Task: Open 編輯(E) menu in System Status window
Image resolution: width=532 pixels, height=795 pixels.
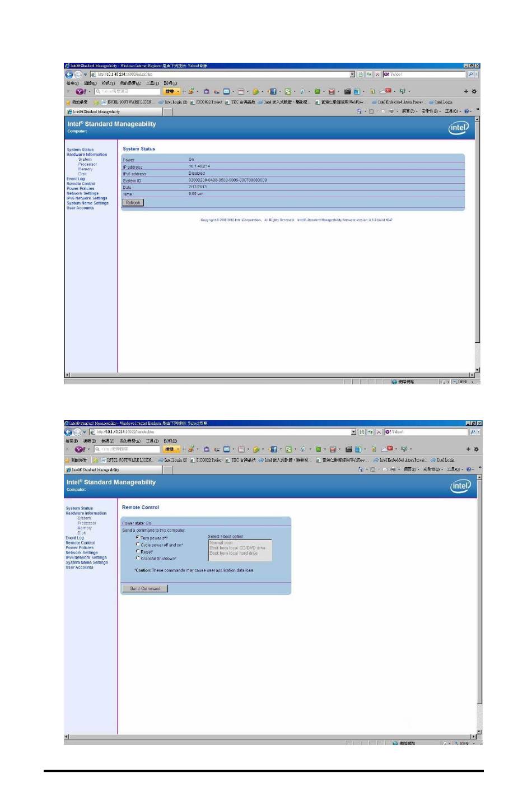Action: (x=90, y=83)
